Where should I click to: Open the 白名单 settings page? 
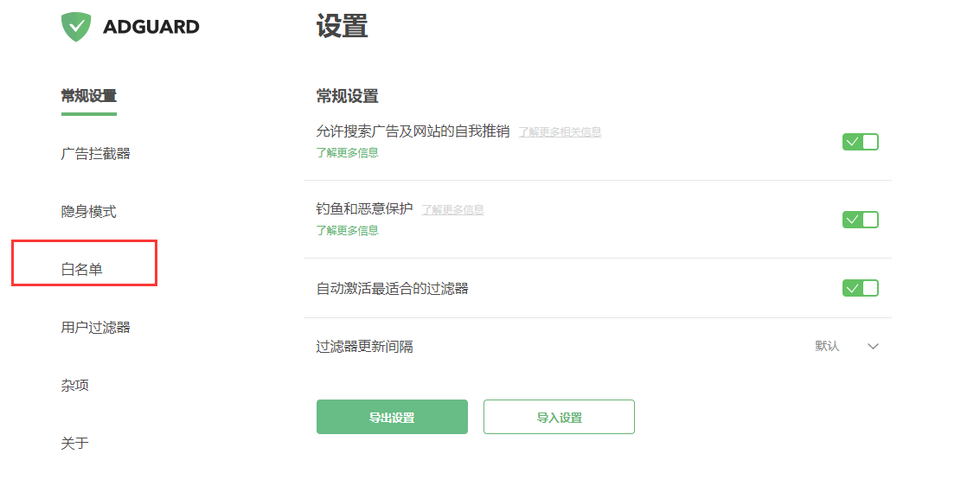coord(82,270)
